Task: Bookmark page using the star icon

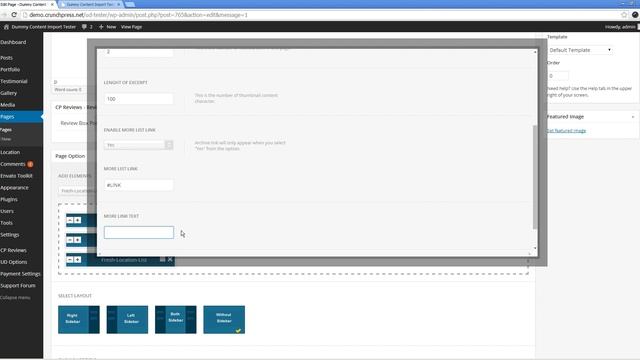Action: [x=624, y=15]
